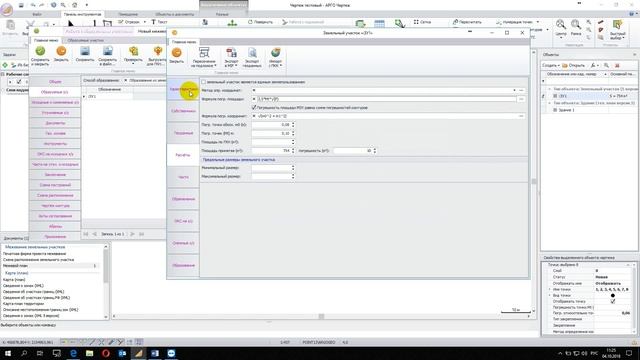Image resolution: width=640 pixels, height=360 pixels.
Task: Expand Вид точки property row
Action: 549,295
